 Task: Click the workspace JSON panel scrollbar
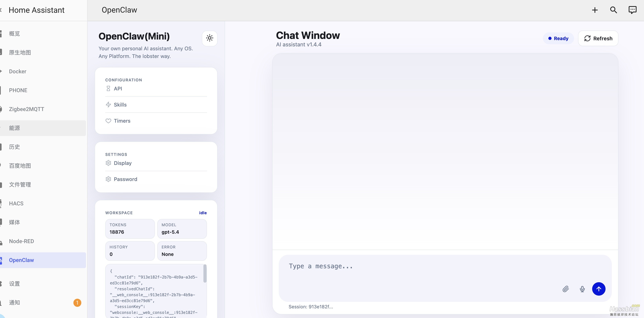coord(205,273)
